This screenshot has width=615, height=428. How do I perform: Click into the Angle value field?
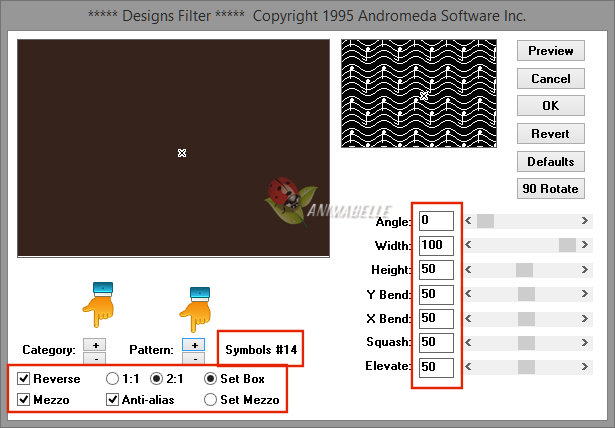[436, 221]
